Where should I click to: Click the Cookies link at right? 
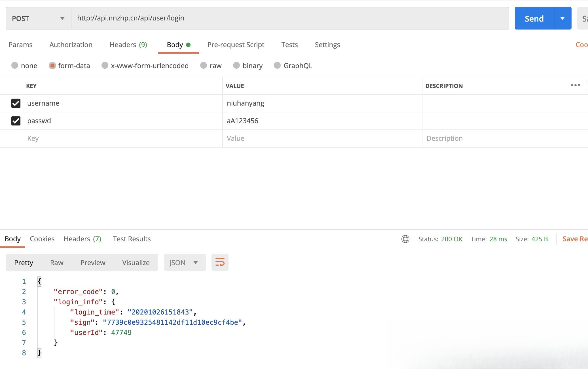[x=581, y=45]
